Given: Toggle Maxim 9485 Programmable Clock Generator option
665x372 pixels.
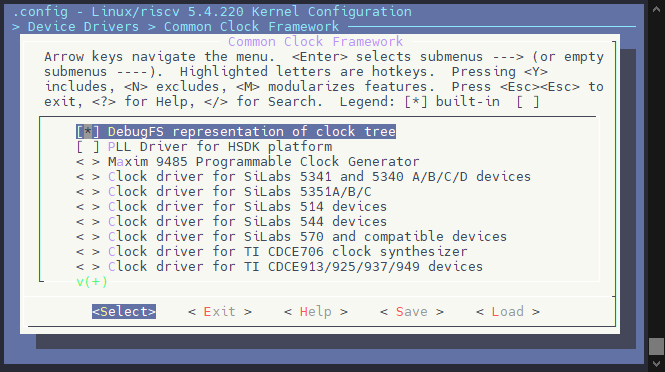Looking at the screenshot, I should (248, 162).
